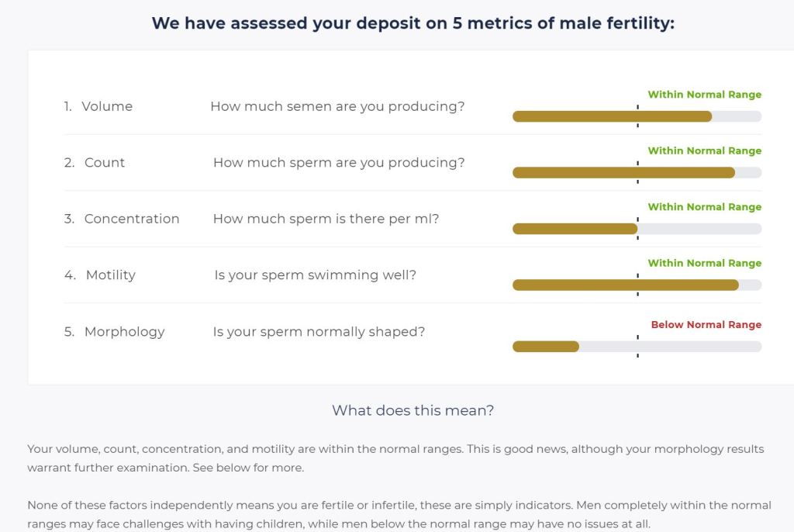794x532 pixels.
Task: Click the Motility progress bar
Action: click(637, 285)
